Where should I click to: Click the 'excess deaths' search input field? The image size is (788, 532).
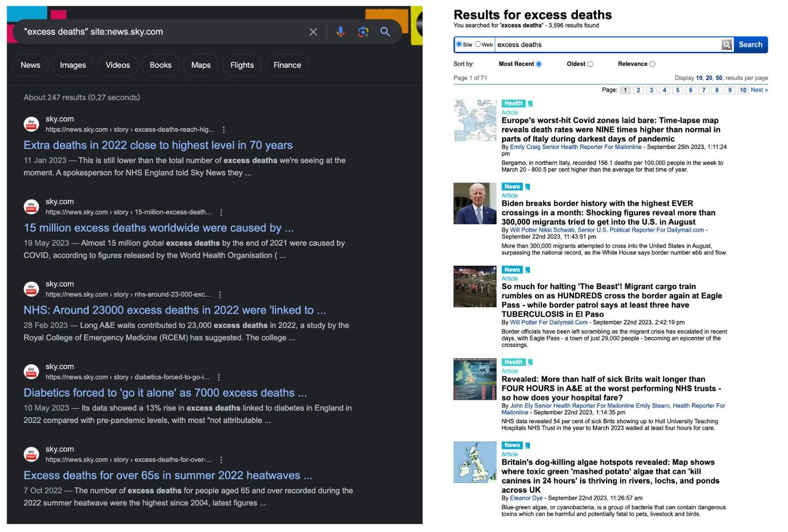click(608, 45)
